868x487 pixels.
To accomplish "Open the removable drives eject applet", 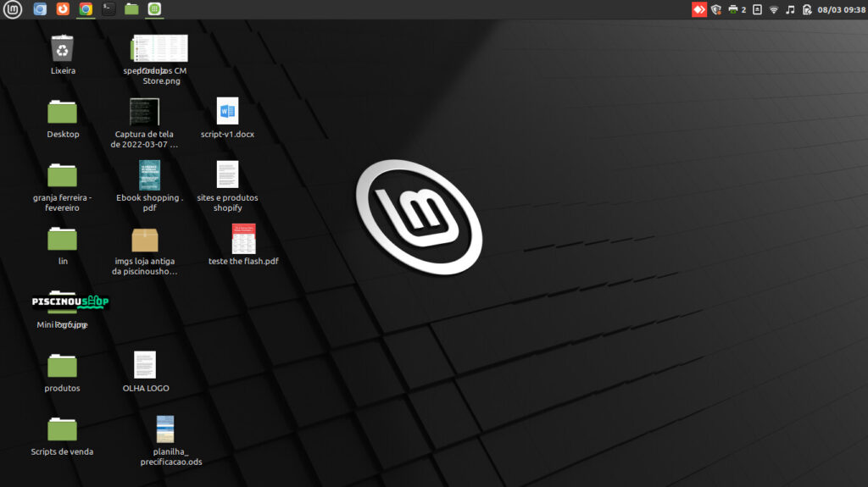I will (x=757, y=9).
